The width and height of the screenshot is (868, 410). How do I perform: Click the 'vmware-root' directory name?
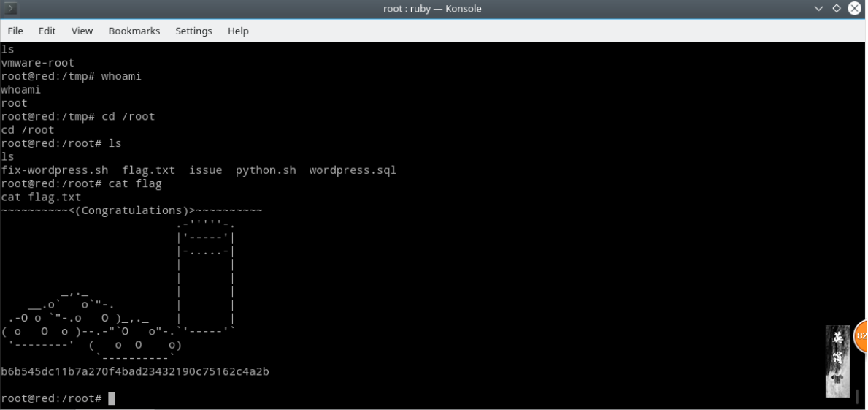38,63
